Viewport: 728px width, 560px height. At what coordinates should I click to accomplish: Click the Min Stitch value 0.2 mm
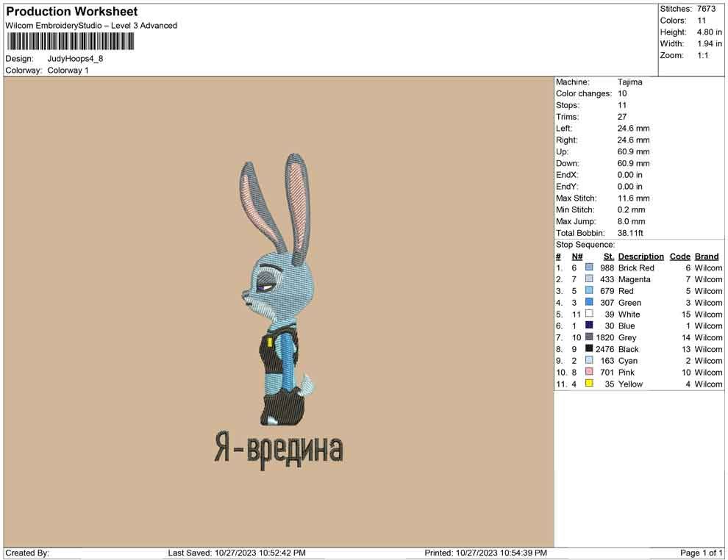631,209
